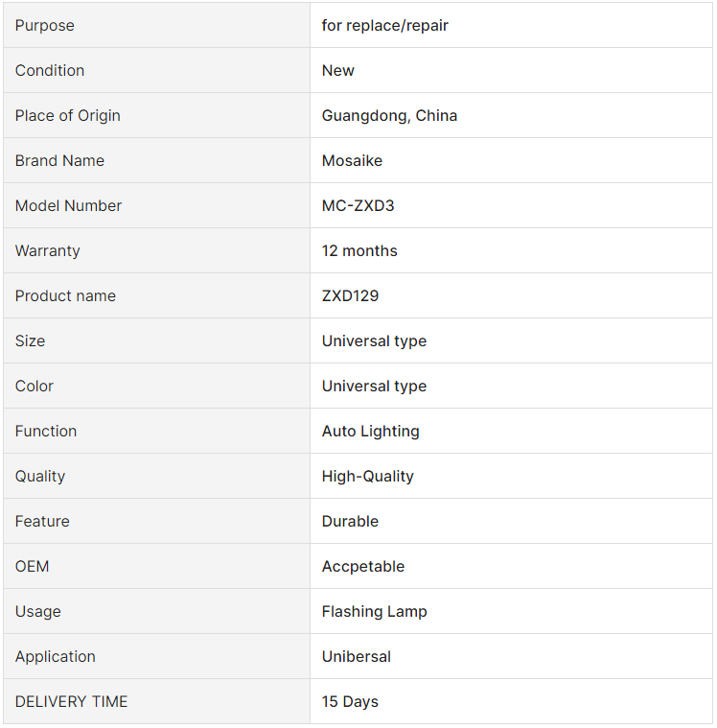The width and height of the screenshot is (717, 728).
Task: Click the Brand Name value Mosaike
Action: (352, 160)
